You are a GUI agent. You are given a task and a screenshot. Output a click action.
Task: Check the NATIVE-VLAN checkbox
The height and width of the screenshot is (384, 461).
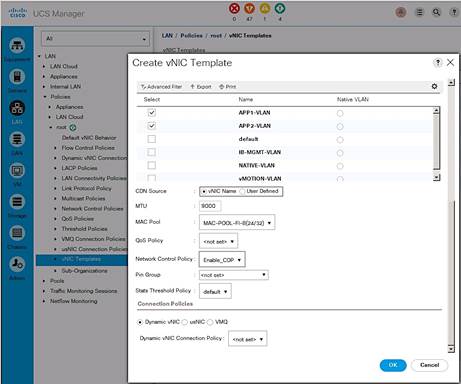(152, 165)
